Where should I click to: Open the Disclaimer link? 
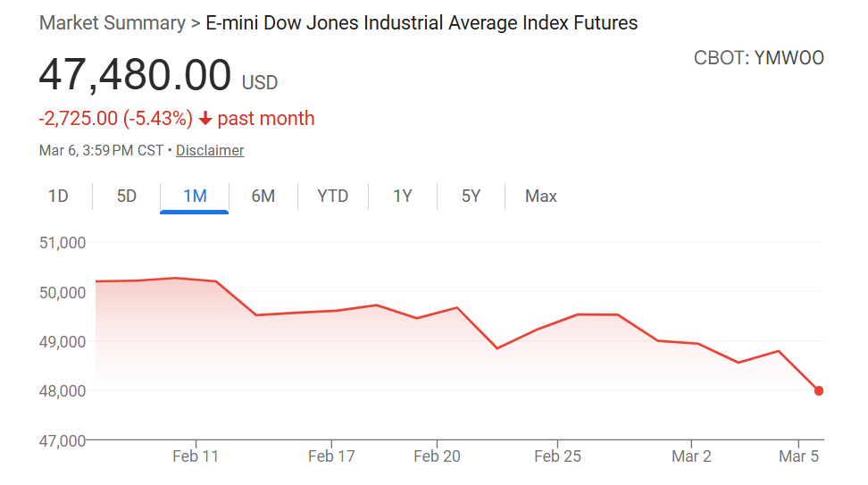click(x=210, y=151)
